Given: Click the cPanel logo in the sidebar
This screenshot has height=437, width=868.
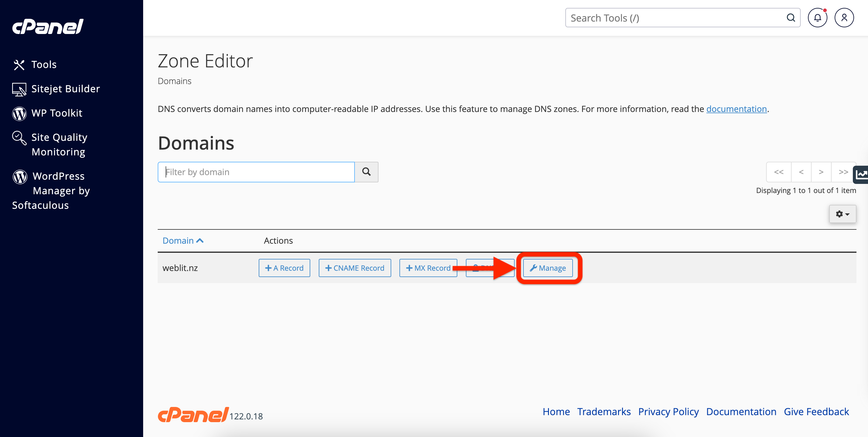Looking at the screenshot, I should [x=48, y=26].
